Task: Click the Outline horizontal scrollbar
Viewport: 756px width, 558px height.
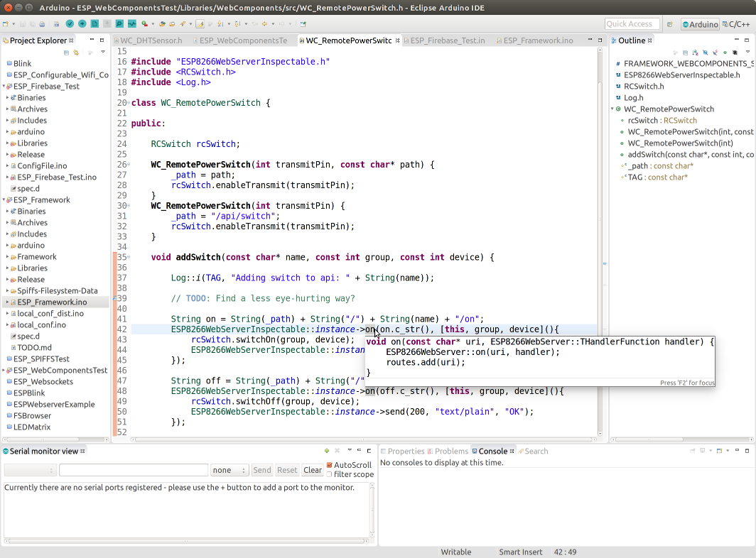Action: (x=682, y=439)
